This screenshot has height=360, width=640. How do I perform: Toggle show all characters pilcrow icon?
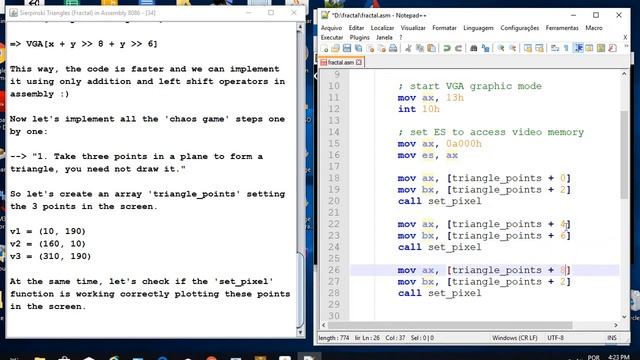click(x=566, y=48)
